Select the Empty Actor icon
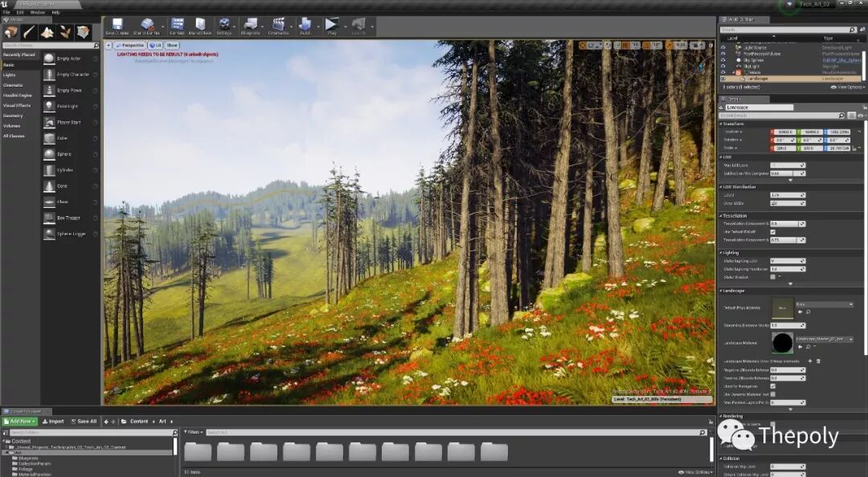Viewport: 868px width, 477px height. 49,59
